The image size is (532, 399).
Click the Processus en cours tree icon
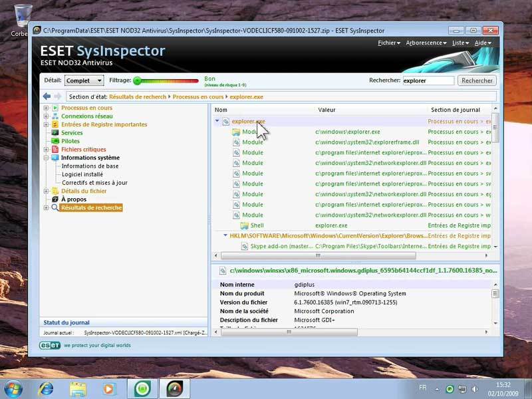pos(55,108)
